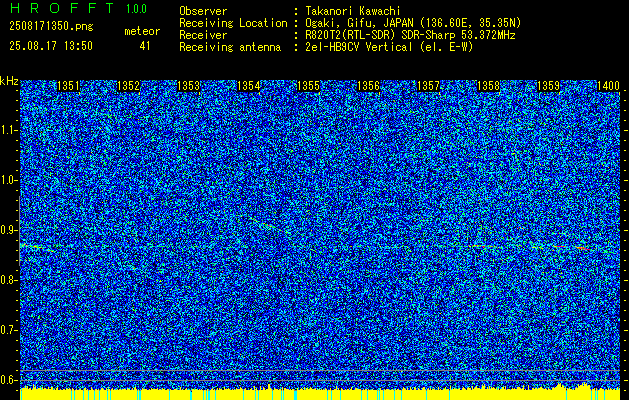Click the yellow signal-level bar graph
Viewport: 629px width, 400px height.
pyautogui.click(x=320, y=394)
